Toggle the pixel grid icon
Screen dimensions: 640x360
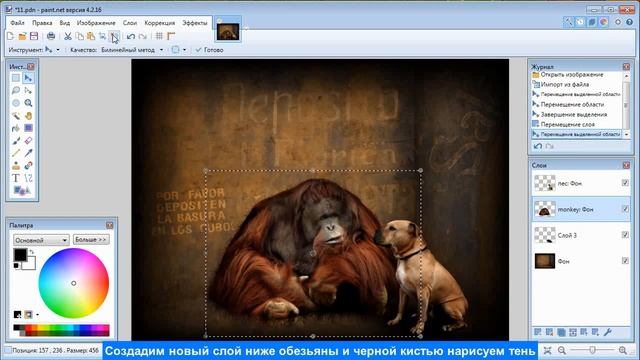(159, 36)
